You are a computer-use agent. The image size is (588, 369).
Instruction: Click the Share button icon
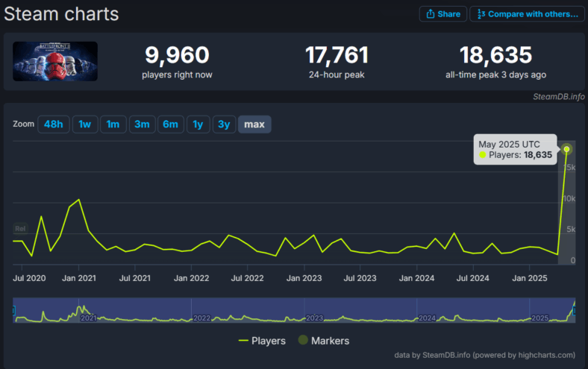click(430, 14)
